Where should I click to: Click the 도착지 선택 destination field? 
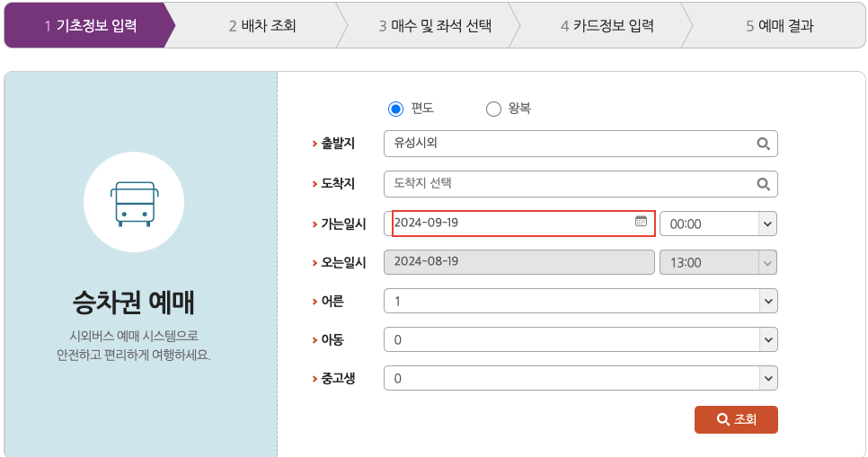tap(580, 184)
